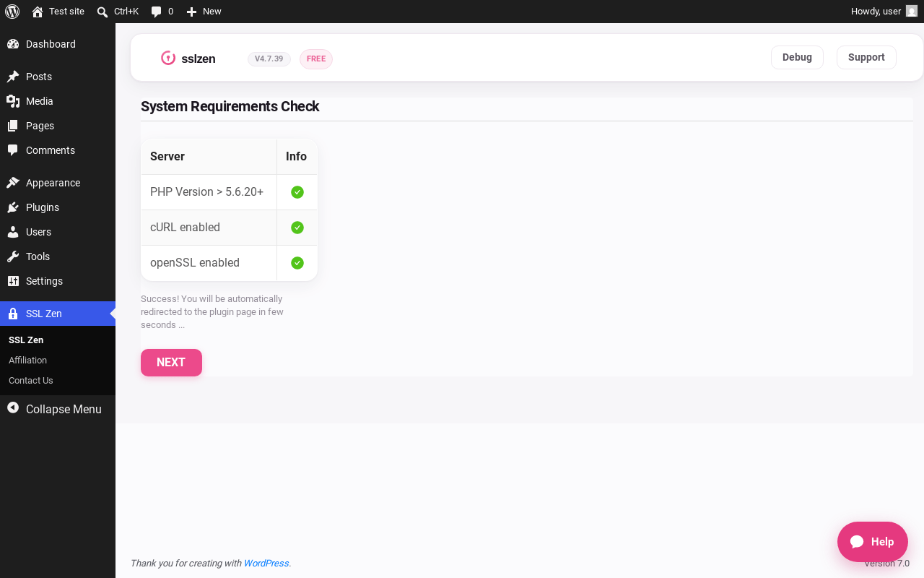Click the Help chat bubble icon

coord(857,542)
